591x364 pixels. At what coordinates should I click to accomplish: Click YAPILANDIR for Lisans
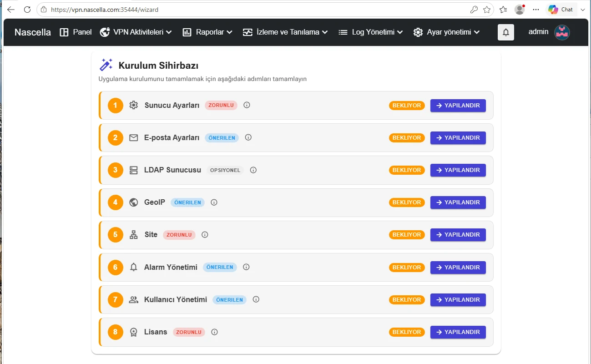(458, 332)
